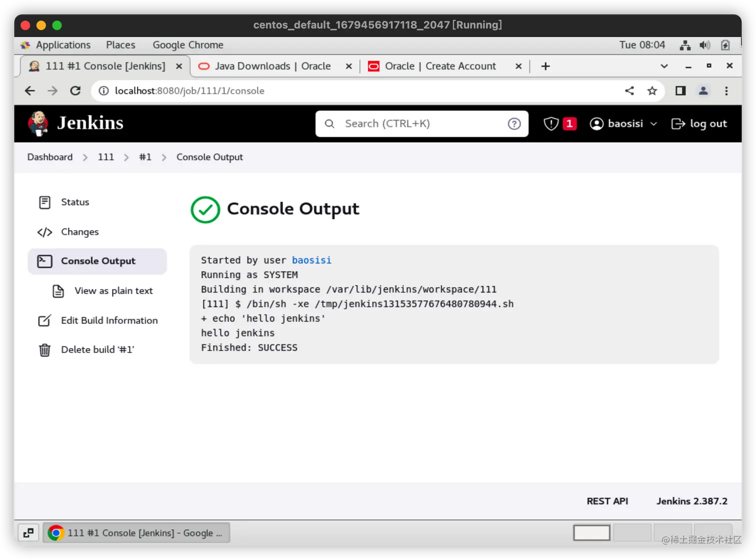
Task: Open the network status tray icon
Action: point(685,45)
